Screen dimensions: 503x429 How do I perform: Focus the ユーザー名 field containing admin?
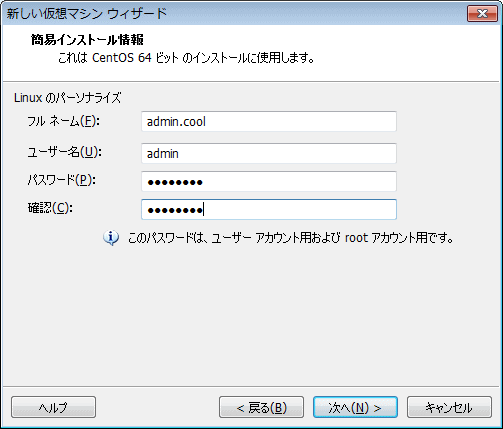click(x=269, y=153)
